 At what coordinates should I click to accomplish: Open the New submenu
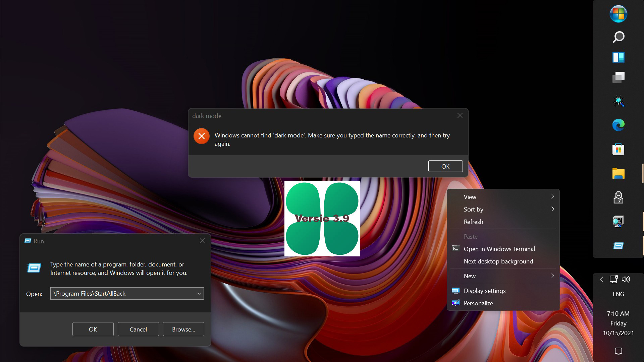(x=503, y=276)
